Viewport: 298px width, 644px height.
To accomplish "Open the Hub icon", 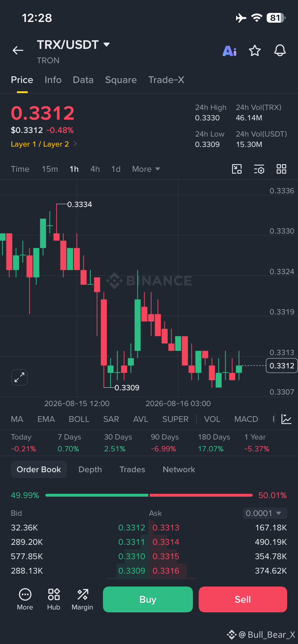I will pyautogui.click(x=54, y=599).
